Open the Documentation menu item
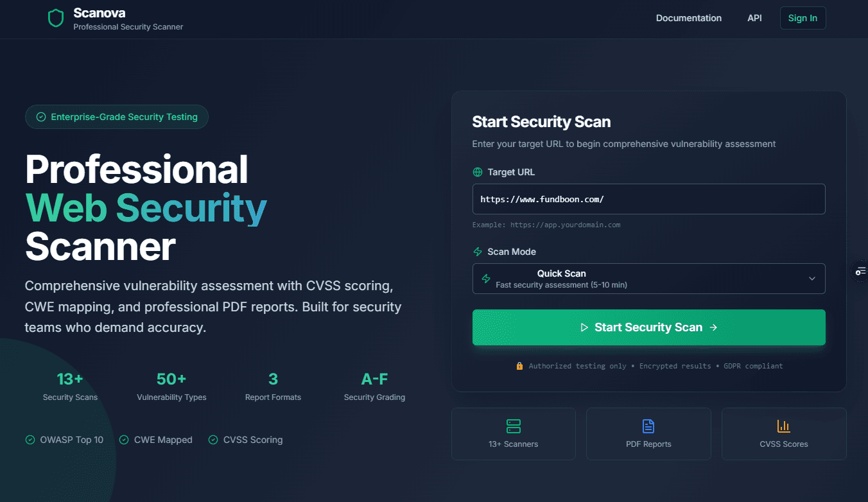This screenshot has height=502, width=868. 688,18
